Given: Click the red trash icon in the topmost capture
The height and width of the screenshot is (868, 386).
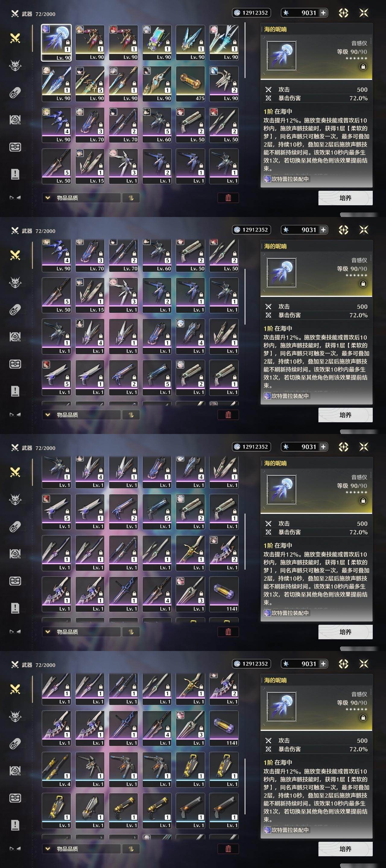Looking at the screenshot, I should pos(228,198).
